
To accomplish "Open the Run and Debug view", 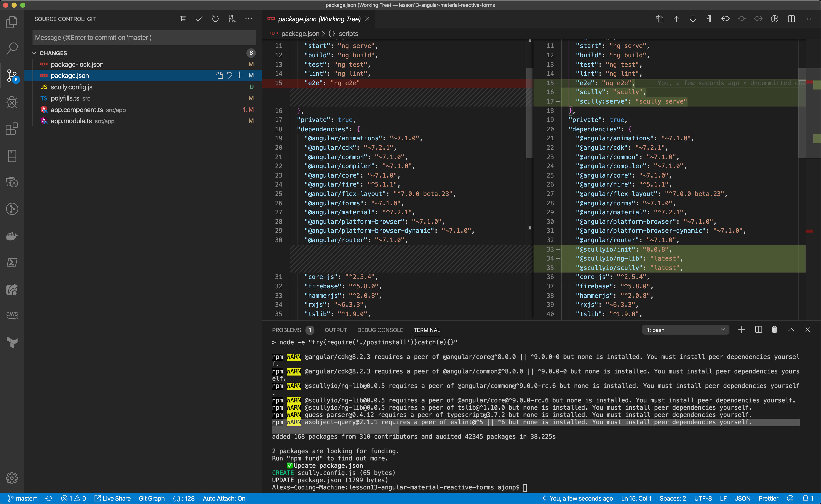I will pyautogui.click(x=12, y=102).
